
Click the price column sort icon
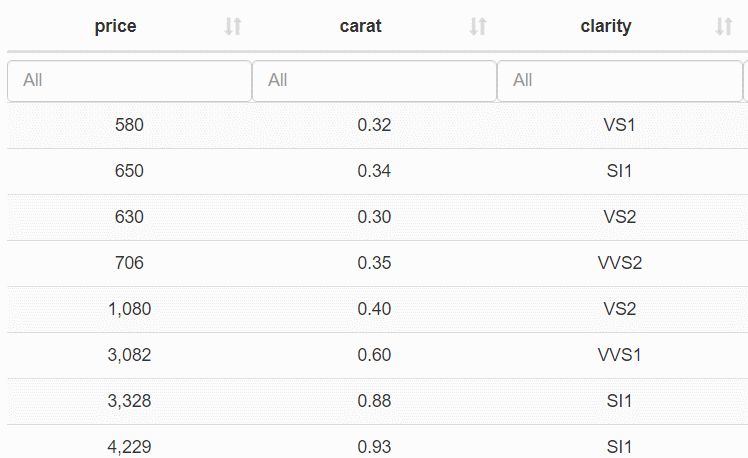tap(233, 27)
